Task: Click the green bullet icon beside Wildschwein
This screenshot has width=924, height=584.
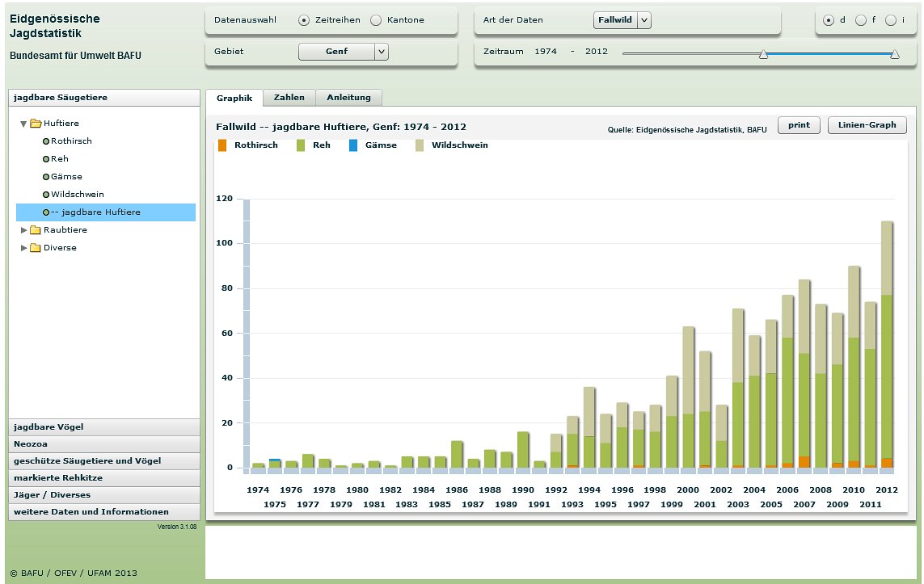Action: tap(46, 195)
